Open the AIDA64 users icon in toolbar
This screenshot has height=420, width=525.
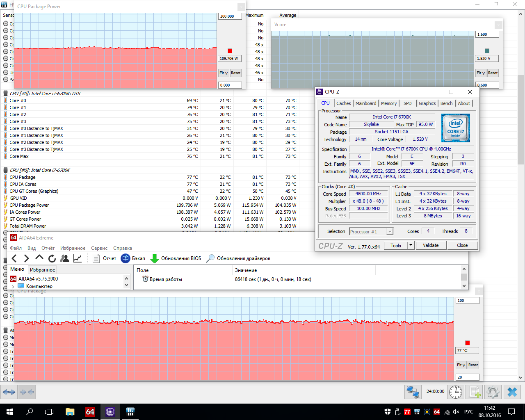pos(65,258)
